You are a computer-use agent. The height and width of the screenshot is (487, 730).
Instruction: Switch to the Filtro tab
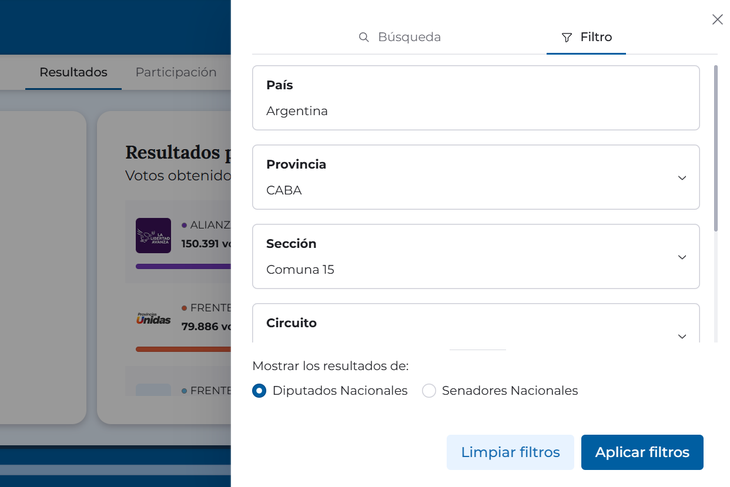[587, 37]
